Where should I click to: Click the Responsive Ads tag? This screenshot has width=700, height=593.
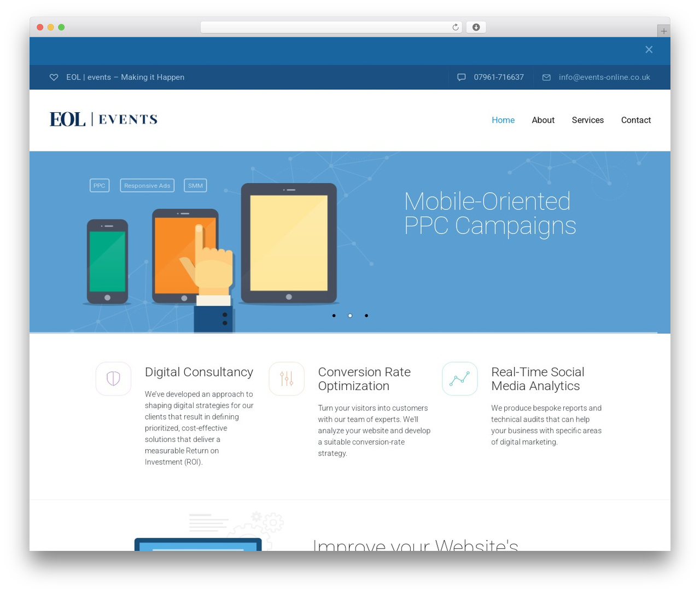click(147, 185)
